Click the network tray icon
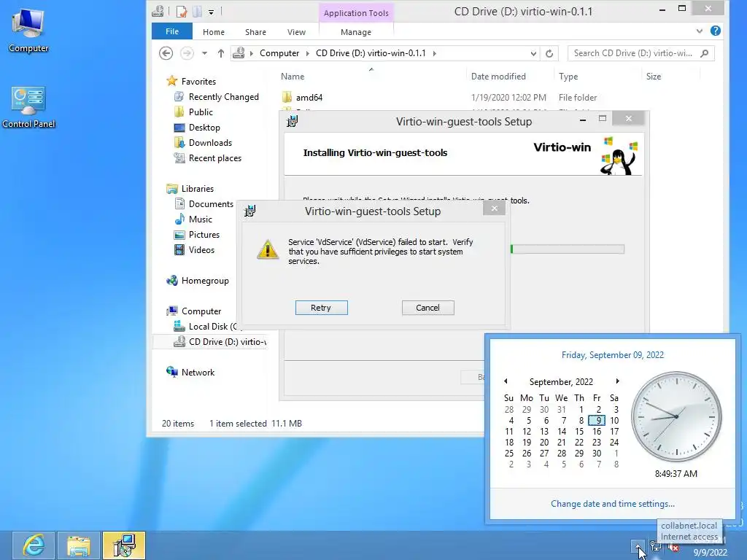 [x=656, y=547]
